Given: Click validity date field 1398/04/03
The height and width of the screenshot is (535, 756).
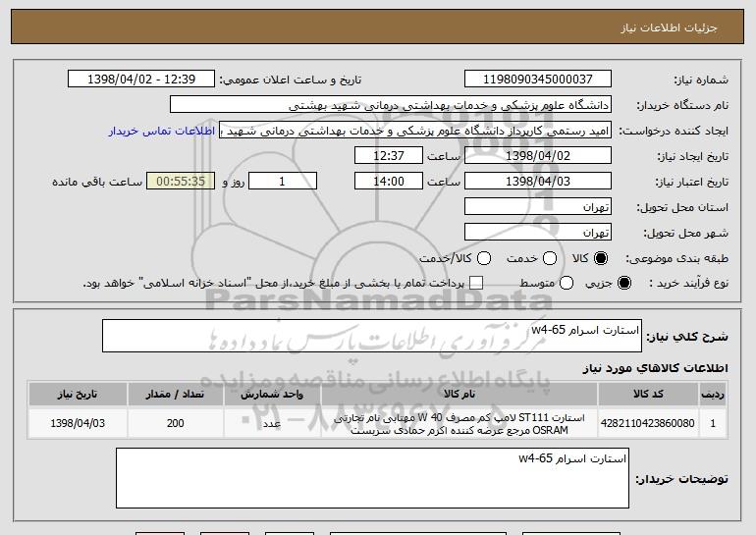Looking at the screenshot, I should pos(538,181).
